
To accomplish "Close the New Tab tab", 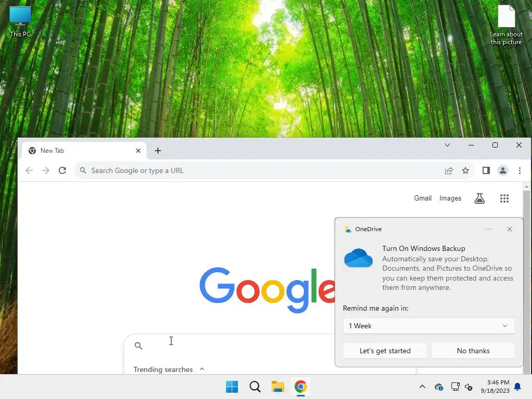I will 138,151.
